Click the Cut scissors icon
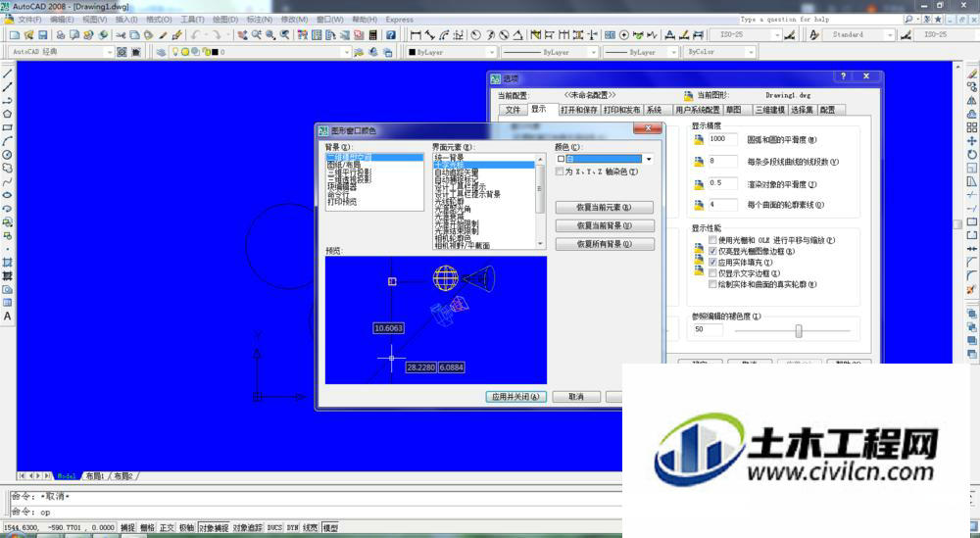This screenshot has height=538, width=980. coord(121,35)
